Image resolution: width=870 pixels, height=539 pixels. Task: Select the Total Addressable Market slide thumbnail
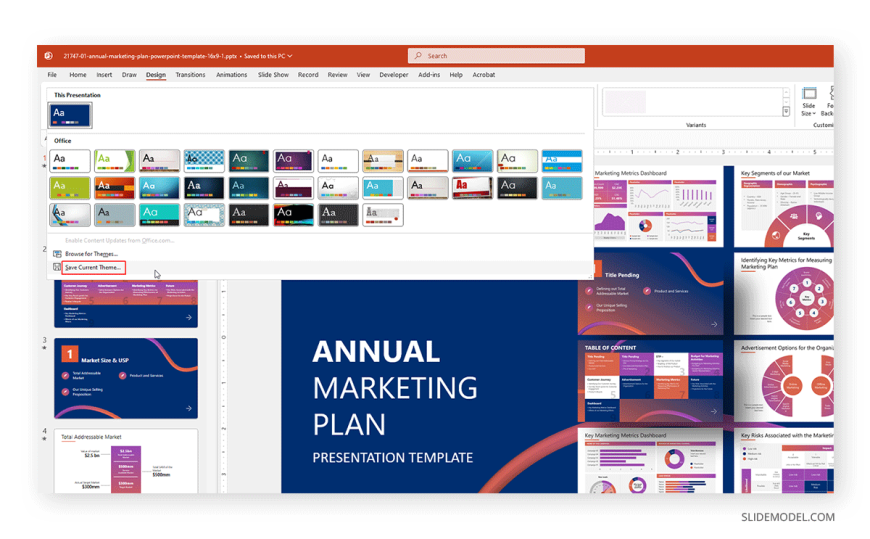pyautogui.click(x=126, y=461)
